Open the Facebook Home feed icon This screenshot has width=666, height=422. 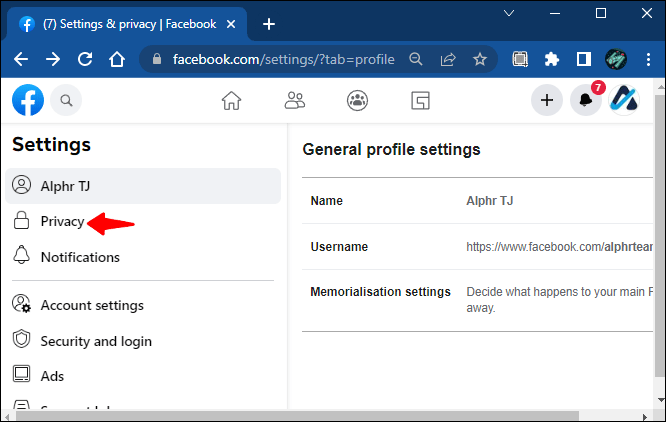(x=231, y=101)
